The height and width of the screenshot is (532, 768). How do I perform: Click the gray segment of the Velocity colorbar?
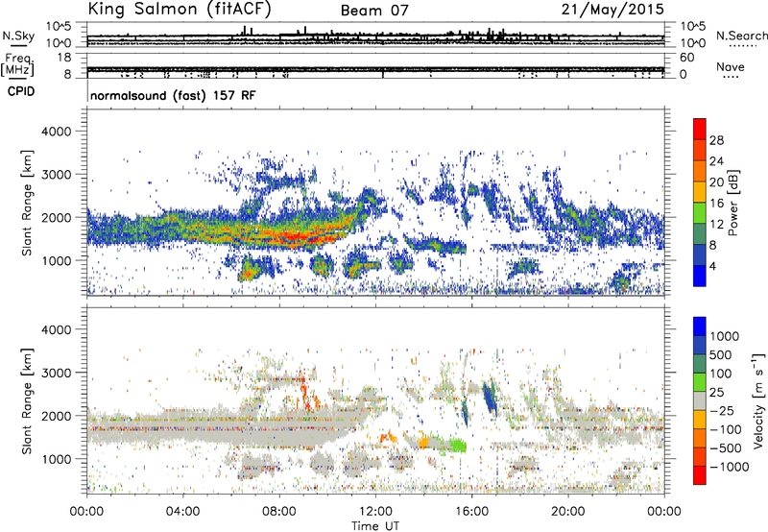click(700, 400)
